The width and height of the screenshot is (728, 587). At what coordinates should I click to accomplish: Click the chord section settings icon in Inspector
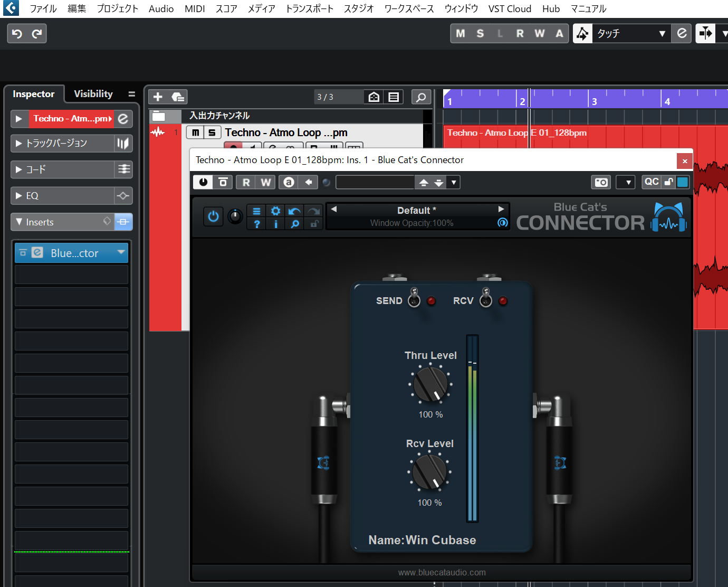tap(123, 169)
